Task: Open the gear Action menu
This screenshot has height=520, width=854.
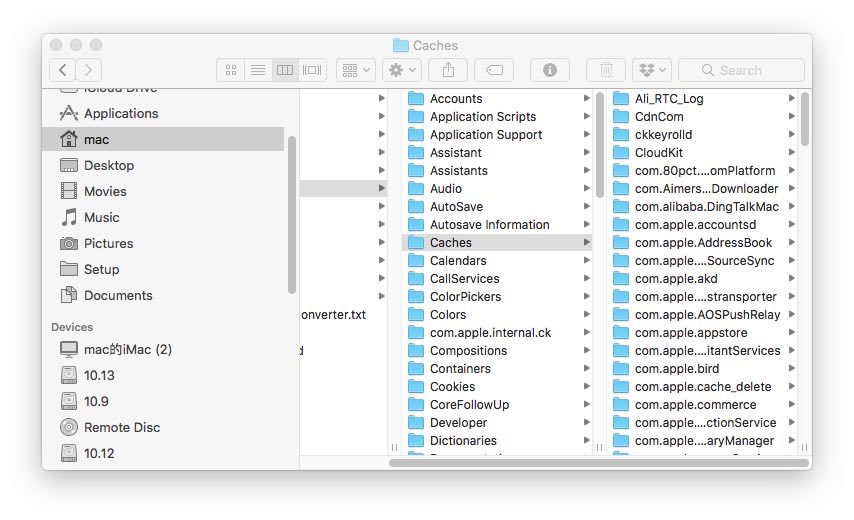Action: coord(402,70)
